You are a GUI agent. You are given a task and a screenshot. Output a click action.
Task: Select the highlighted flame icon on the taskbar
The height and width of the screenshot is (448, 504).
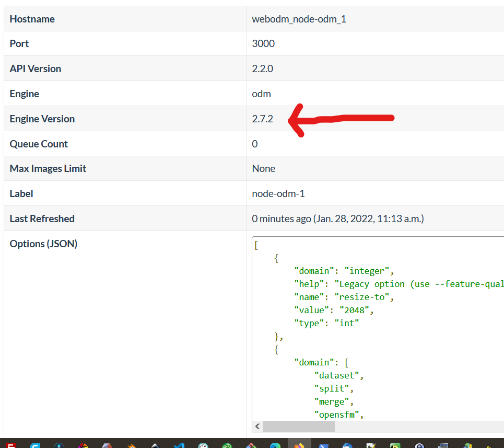pos(299,444)
